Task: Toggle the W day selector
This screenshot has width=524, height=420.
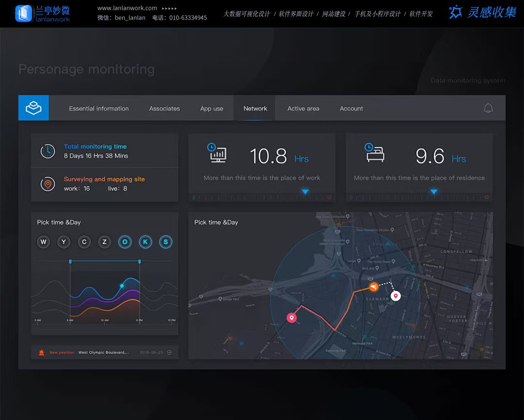Action: [x=44, y=242]
